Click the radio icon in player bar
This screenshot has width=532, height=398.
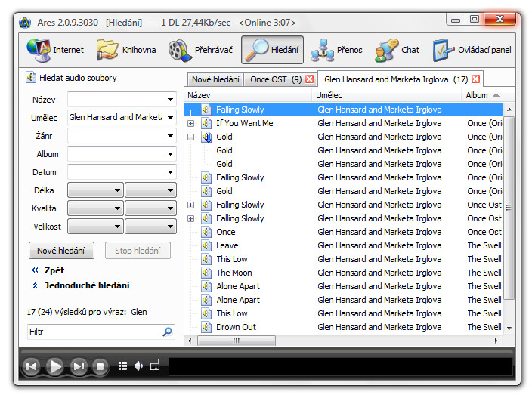(155, 366)
